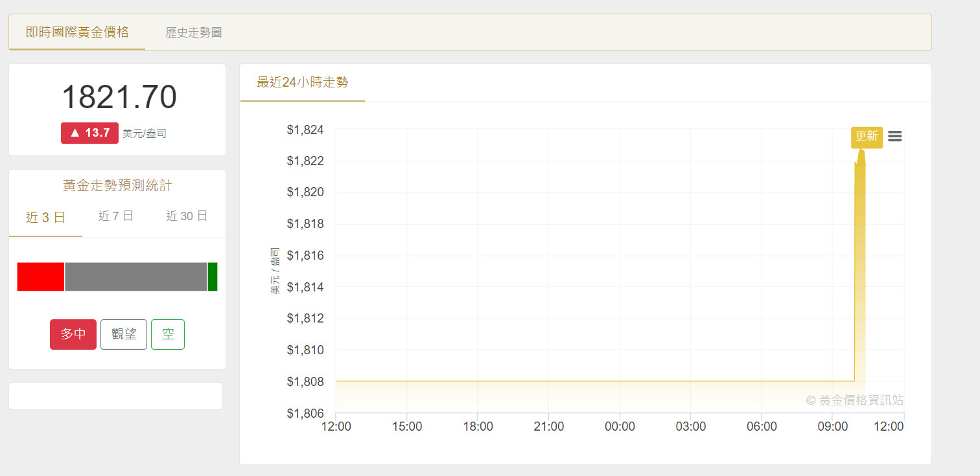The height and width of the screenshot is (476, 980).
Task: Click the red price change badge 13.7
Action: point(89,133)
